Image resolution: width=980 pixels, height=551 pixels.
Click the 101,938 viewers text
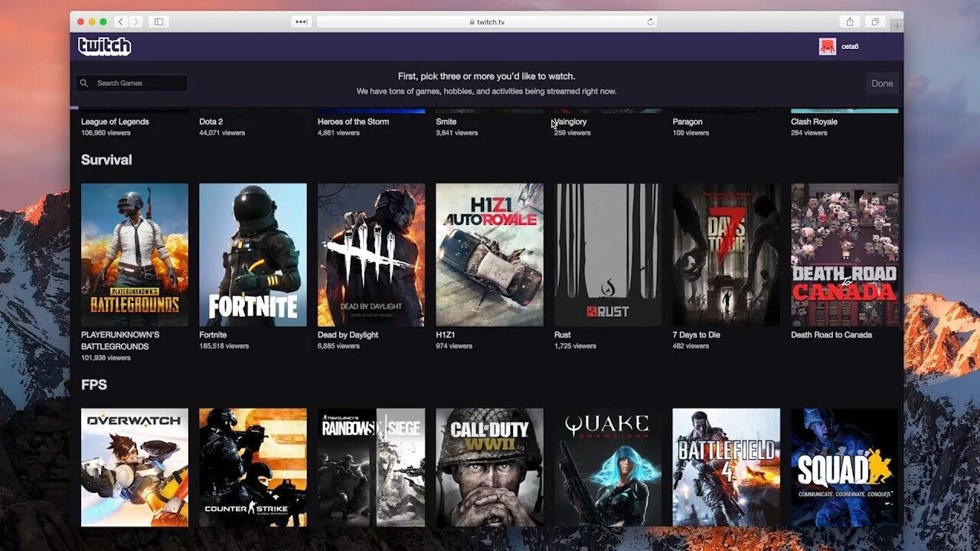(106, 357)
